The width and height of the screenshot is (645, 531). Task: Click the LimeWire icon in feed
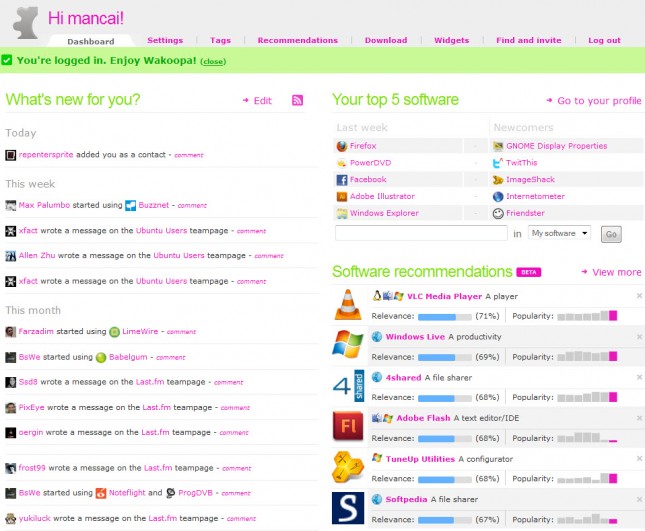pos(114,332)
